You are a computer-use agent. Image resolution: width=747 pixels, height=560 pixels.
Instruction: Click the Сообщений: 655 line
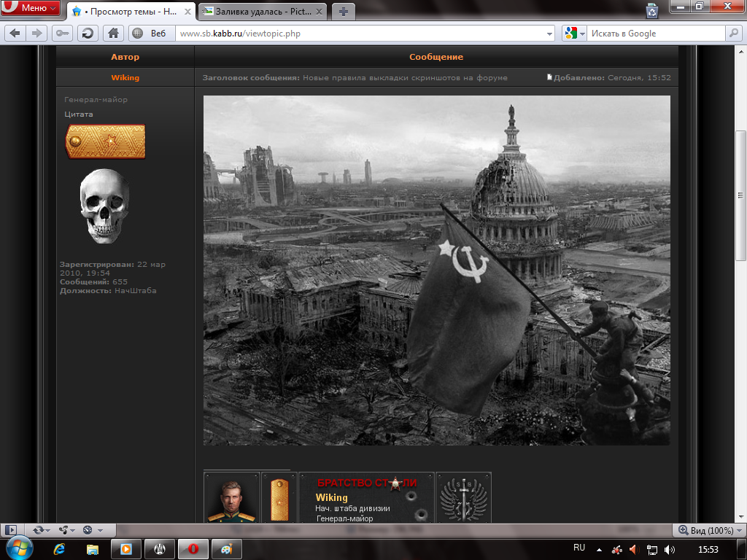point(93,282)
